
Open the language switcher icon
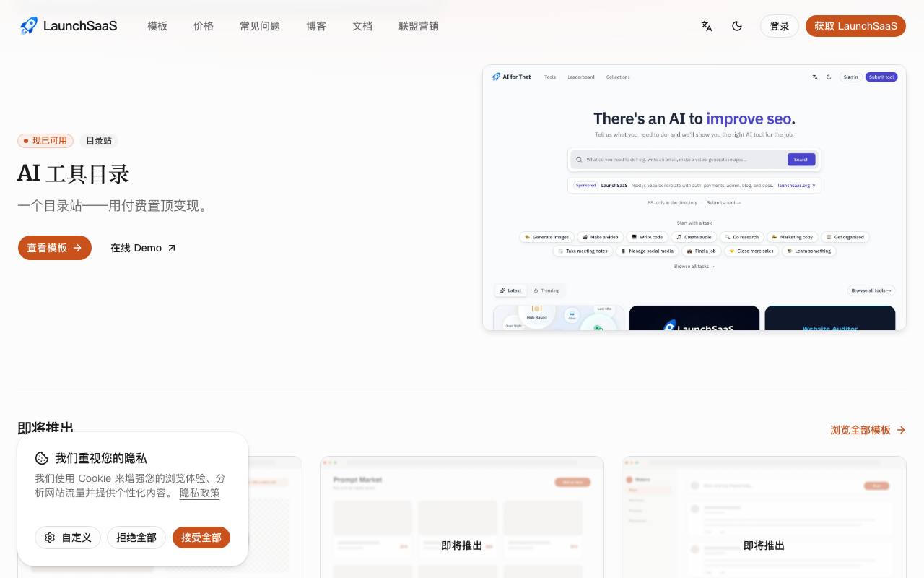[707, 26]
